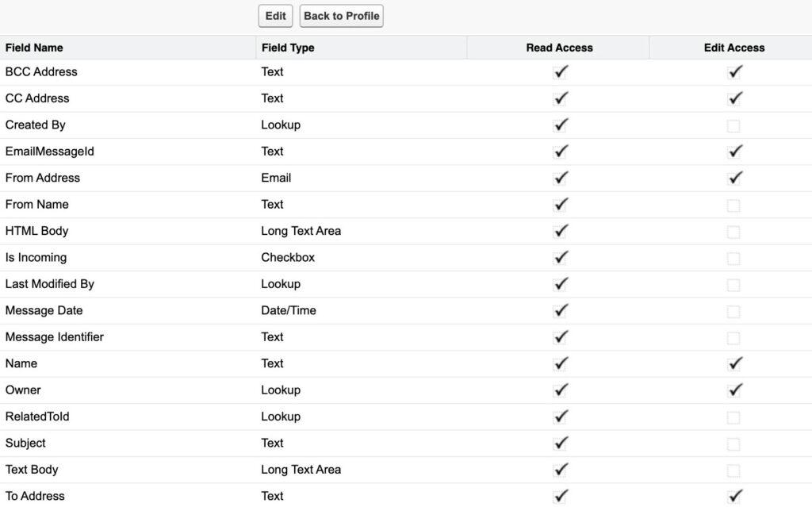Enable Edit Access for Message Identifier
This screenshot has height=507, width=812.
tap(734, 336)
